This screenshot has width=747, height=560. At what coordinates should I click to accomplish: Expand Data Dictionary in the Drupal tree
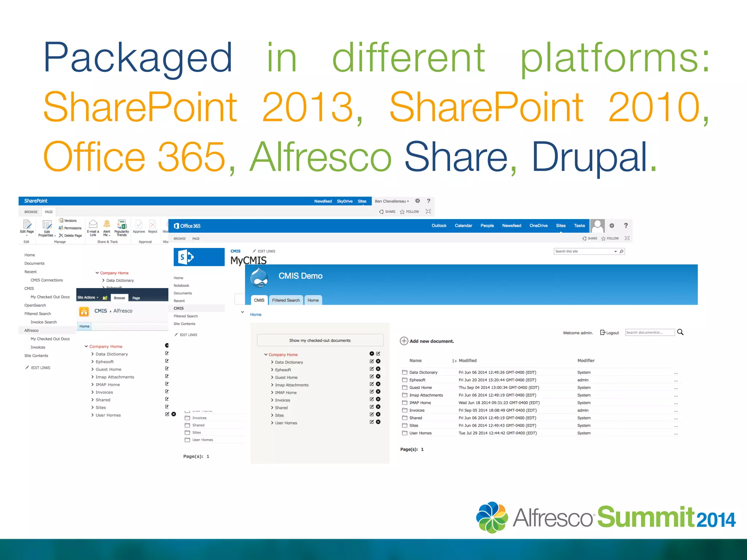[x=272, y=362]
